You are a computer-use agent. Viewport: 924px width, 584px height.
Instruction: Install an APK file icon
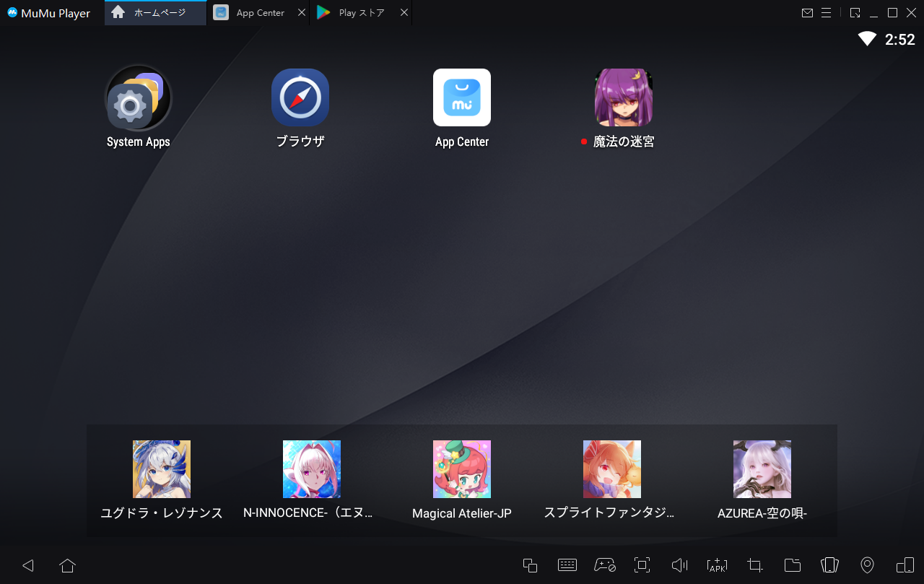pos(718,565)
